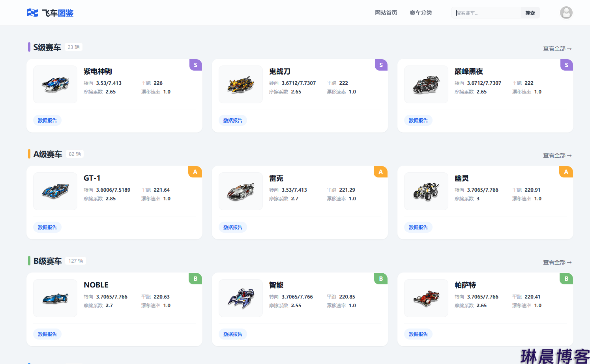The image size is (590, 364).
Task: Click the 搜索 search button
Action: pyautogui.click(x=530, y=12)
